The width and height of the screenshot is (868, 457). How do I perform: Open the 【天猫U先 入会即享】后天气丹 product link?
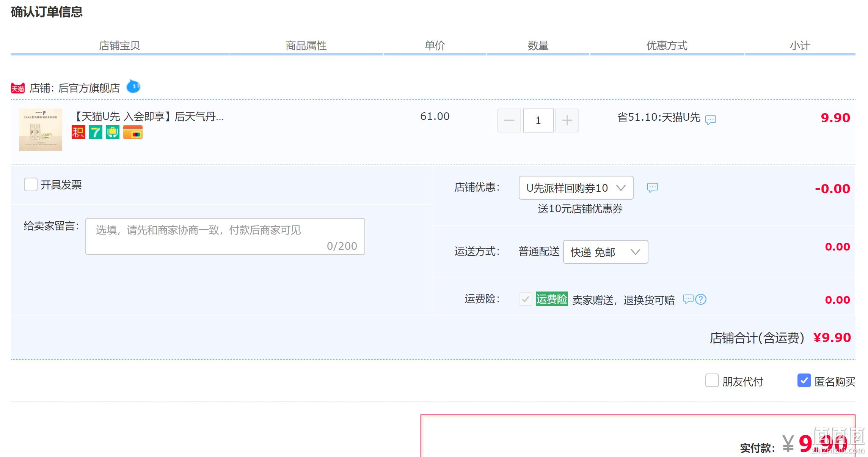point(148,117)
